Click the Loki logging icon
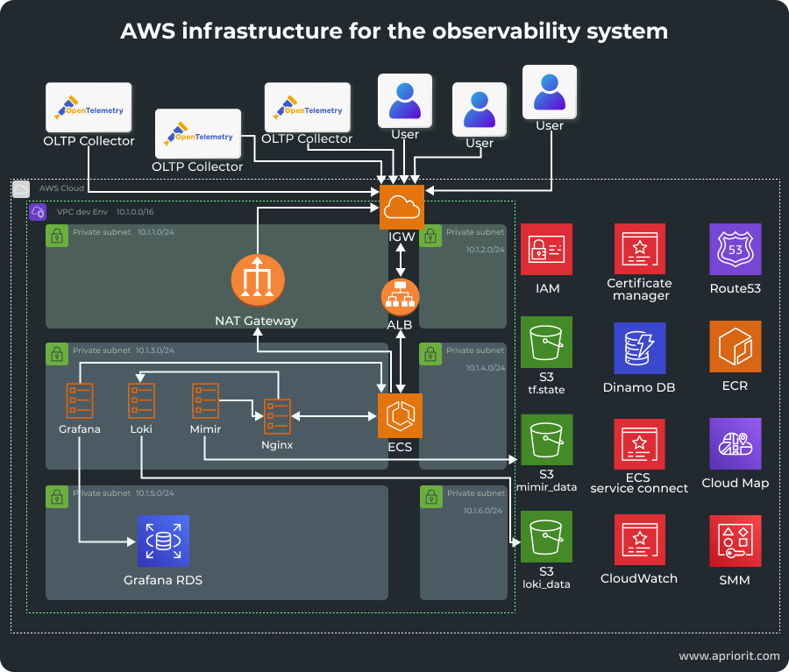This screenshot has width=789, height=672. [141, 401]
